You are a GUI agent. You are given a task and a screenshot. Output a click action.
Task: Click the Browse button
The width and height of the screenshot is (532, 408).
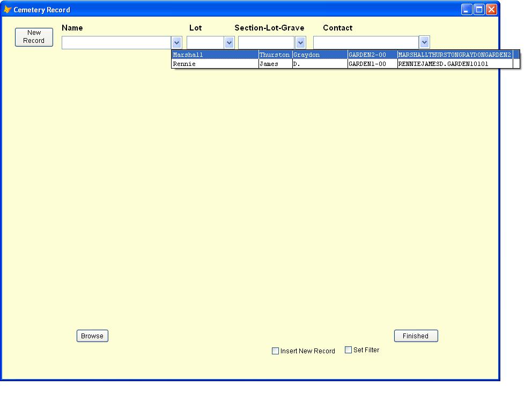click(92, 336)
